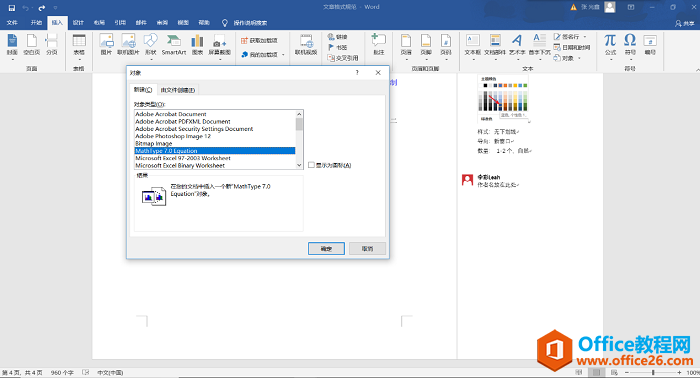Viewport: 700px width, 378px height.
Task: Click the Save icon in quick access toolbar
Action: [x=12, y=8]
